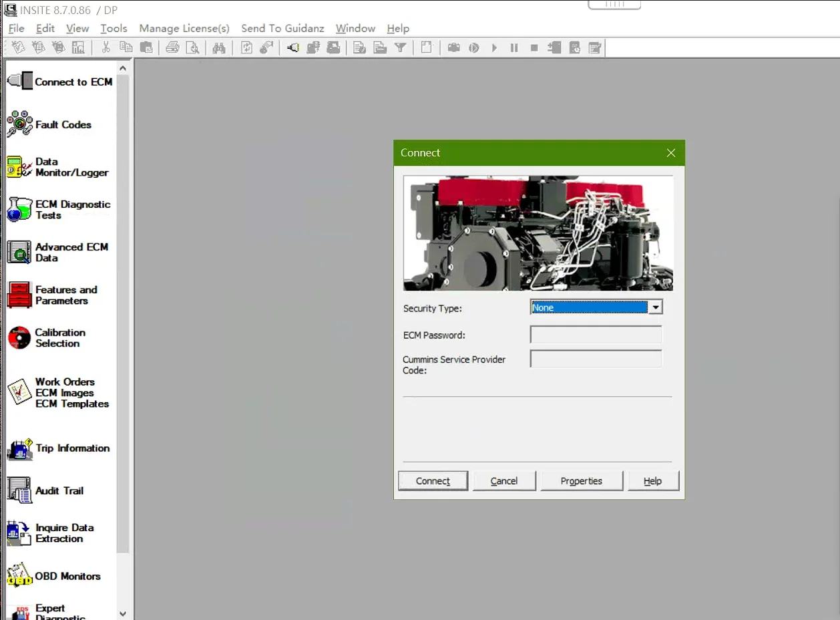This screenshot has height=620, width=840.
Task: Click the filter funnel toolbar icon
Action: [x=400, y=47]
